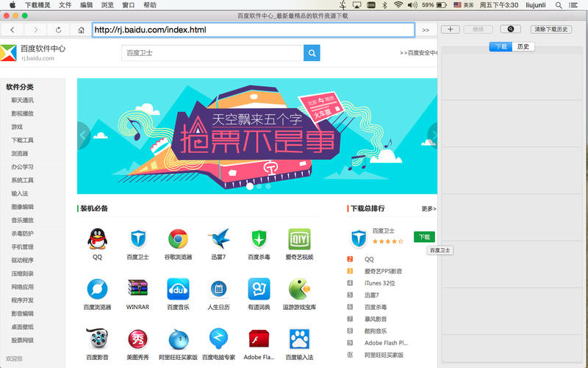This screenshot has height=368, width=588.
Task: Switch to the 历史 tab
Action: 523,46
